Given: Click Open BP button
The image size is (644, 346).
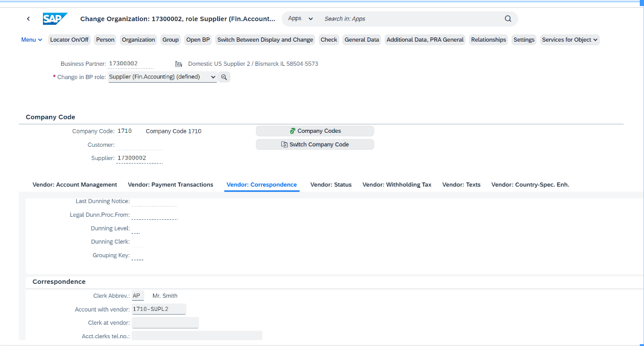Looking at the screenshot, I should click(x=198, y=40).
